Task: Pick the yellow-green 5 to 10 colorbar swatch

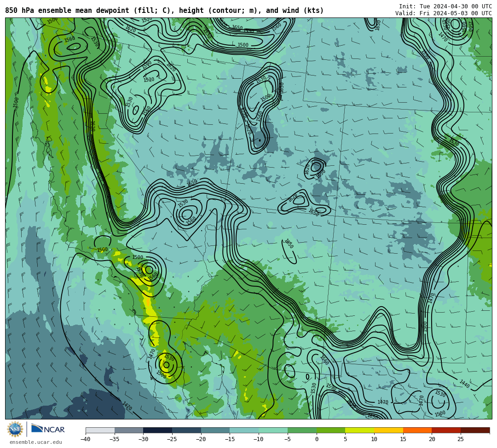Action: pyautogui.click(x=360, y=430)
